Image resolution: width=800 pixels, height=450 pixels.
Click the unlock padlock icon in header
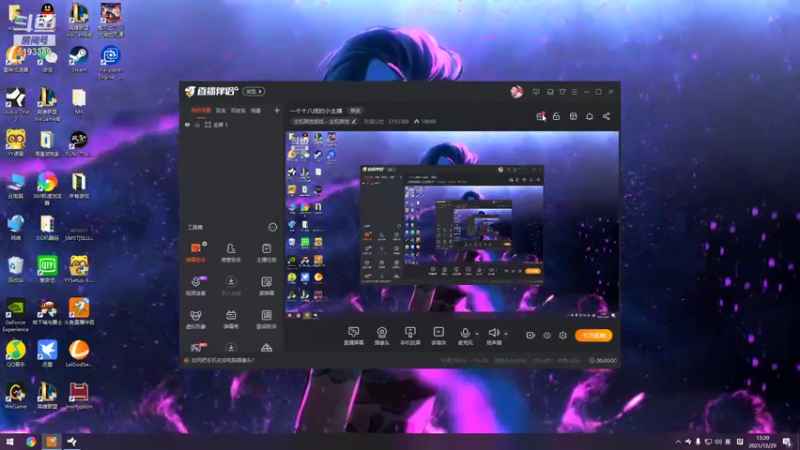coord(556,116)
